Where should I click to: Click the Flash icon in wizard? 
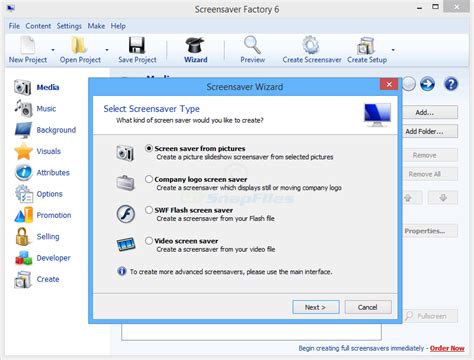tap(126, 214)
